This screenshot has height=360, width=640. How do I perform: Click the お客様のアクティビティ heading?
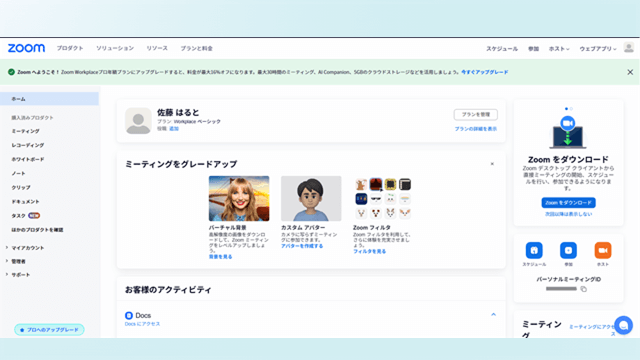[x=168, y=290]
